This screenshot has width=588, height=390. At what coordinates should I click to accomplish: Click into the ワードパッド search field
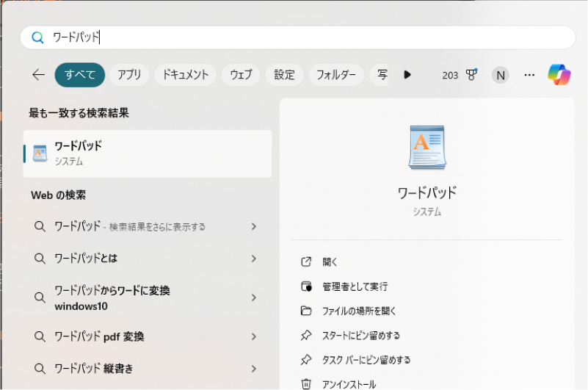tap(298, 37)
